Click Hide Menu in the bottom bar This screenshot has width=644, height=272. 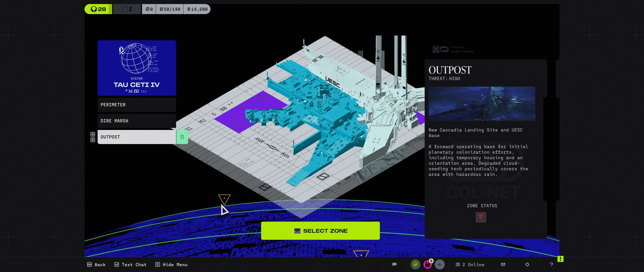coord(171,264)
